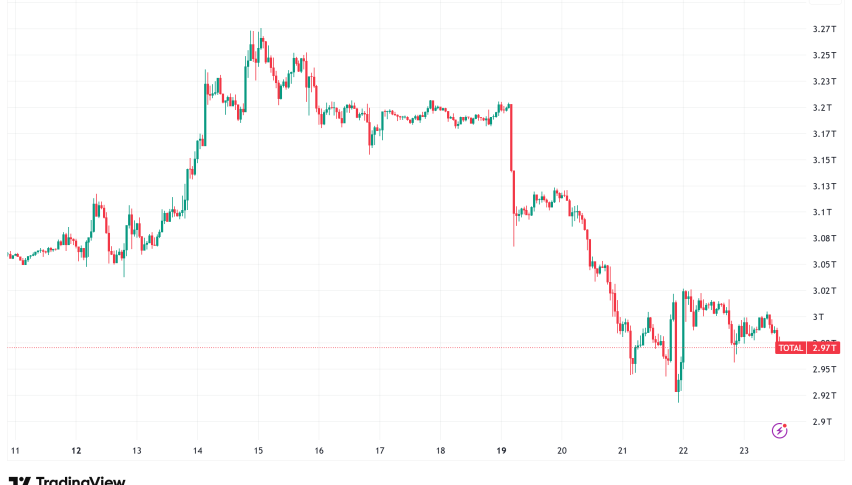Click the 2.9T price axis label
This screenshot has height=485, width=852.
(x=822, y=422)
